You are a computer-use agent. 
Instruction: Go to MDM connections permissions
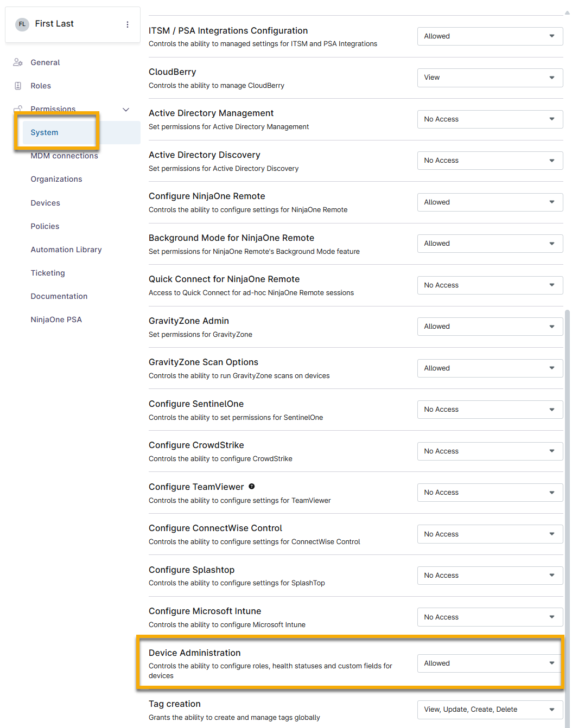click(x=64, y=156)
